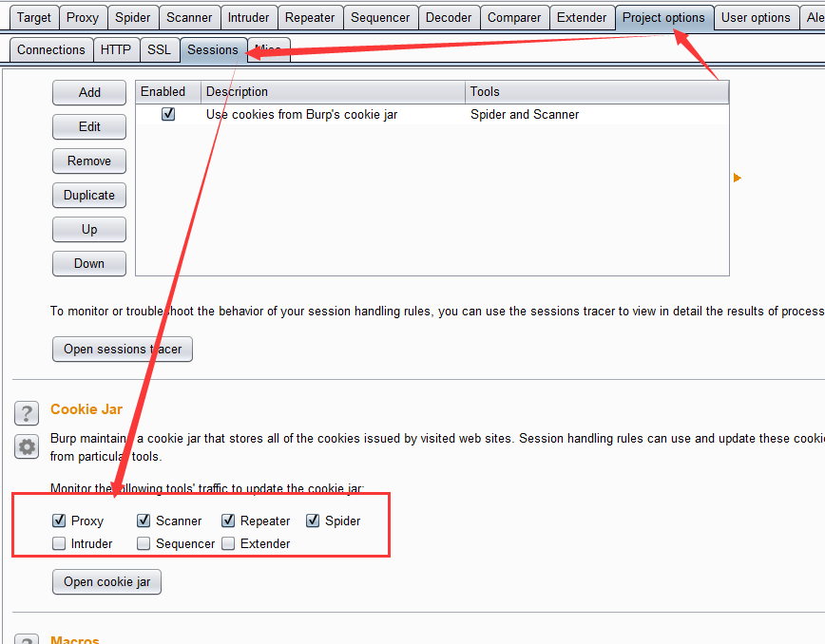825x644 pixels.
Task: Move the rule Down
Action: [89, 263]
